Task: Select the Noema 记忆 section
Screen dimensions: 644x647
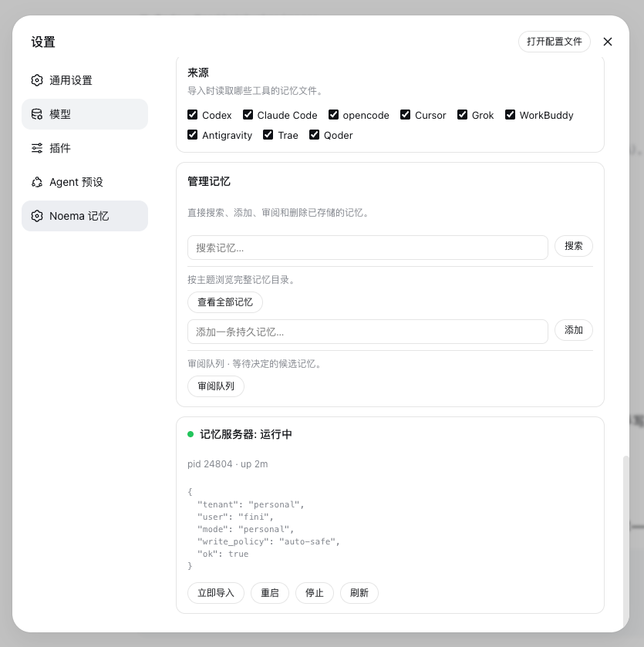Action: (85, 216)
